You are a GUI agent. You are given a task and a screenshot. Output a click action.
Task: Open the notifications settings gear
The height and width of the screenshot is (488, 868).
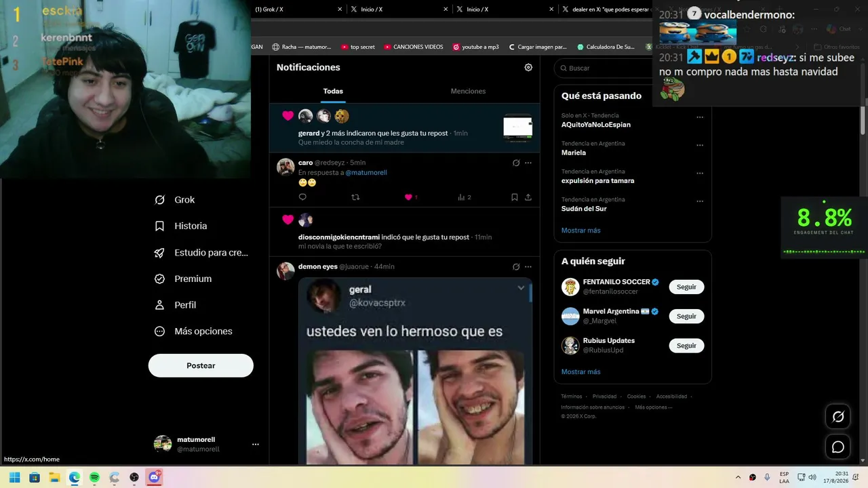click(x=528, y=67)
